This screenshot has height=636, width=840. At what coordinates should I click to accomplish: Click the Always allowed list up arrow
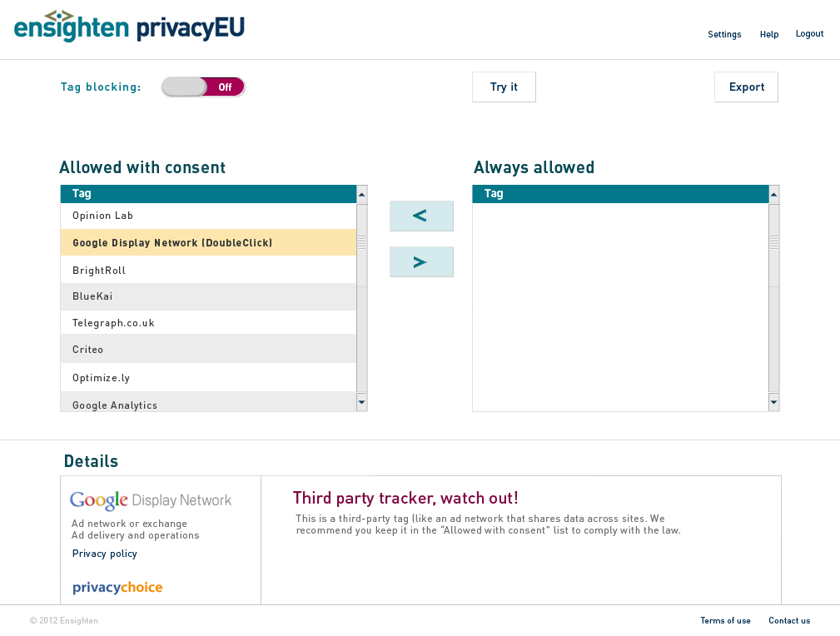(773, 195)
